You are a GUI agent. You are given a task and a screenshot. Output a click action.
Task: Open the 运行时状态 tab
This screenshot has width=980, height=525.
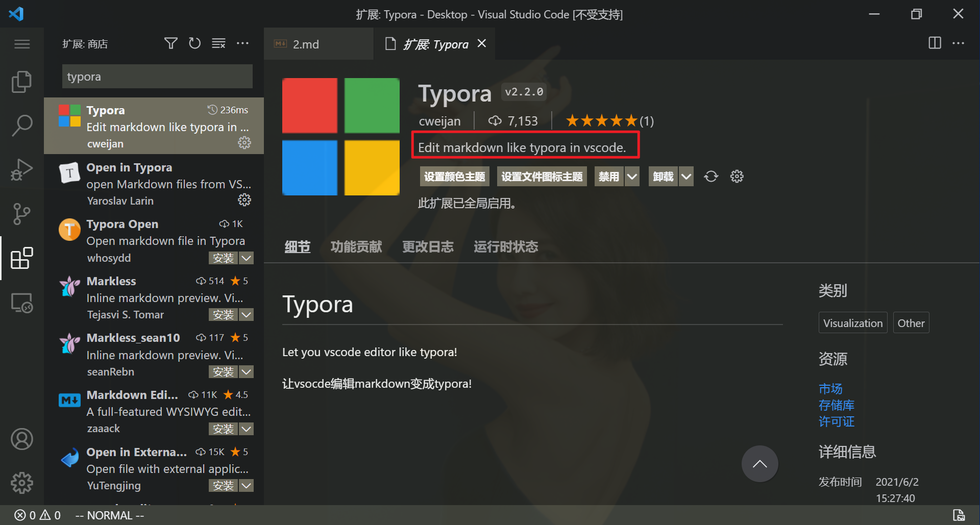point(506,247)
